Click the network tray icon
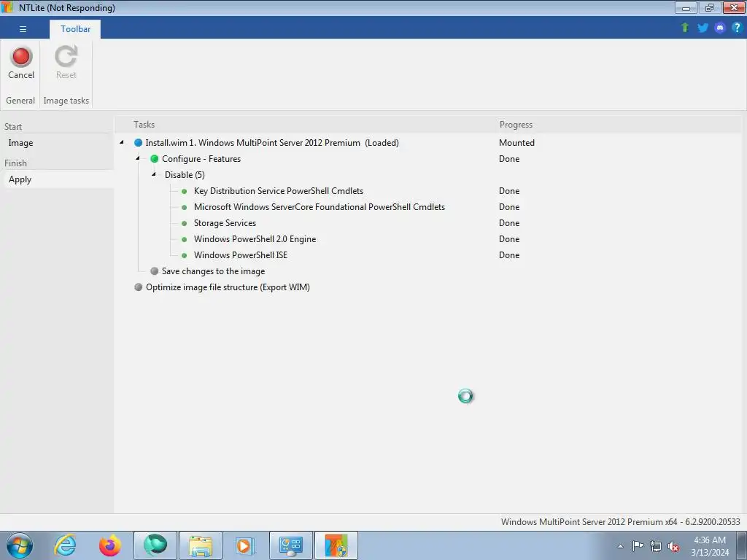Viewport: 747px width, 560px height. pyautogui.click(x=656, y=546)
